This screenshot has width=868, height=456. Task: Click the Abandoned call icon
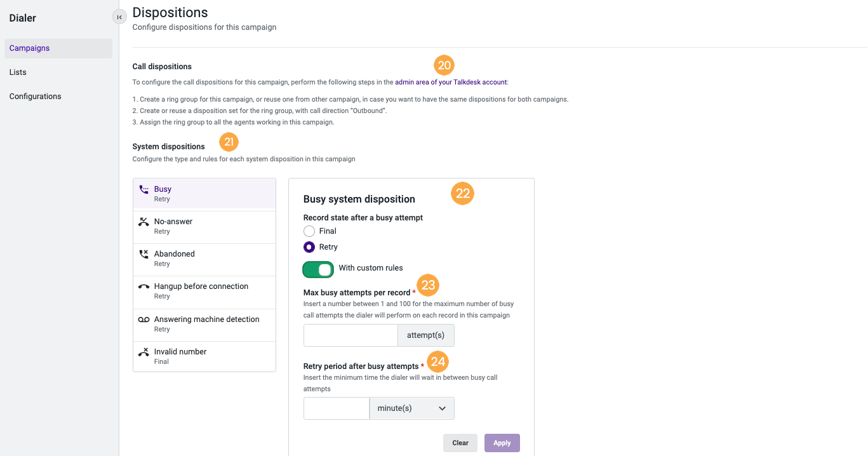point(144,254)
